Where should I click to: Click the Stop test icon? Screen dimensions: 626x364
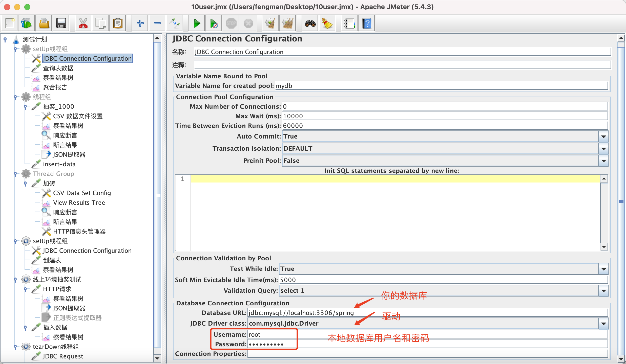pyautogui.click(x=231, y=24)
